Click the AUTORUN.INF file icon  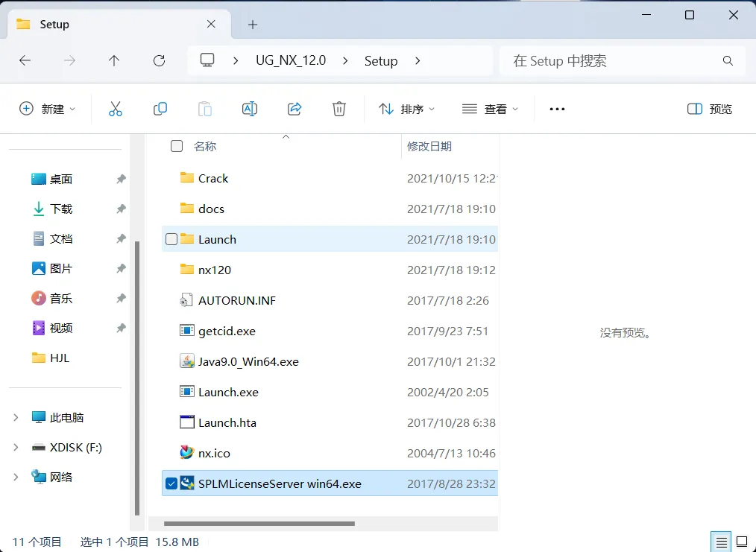[186, 300]
